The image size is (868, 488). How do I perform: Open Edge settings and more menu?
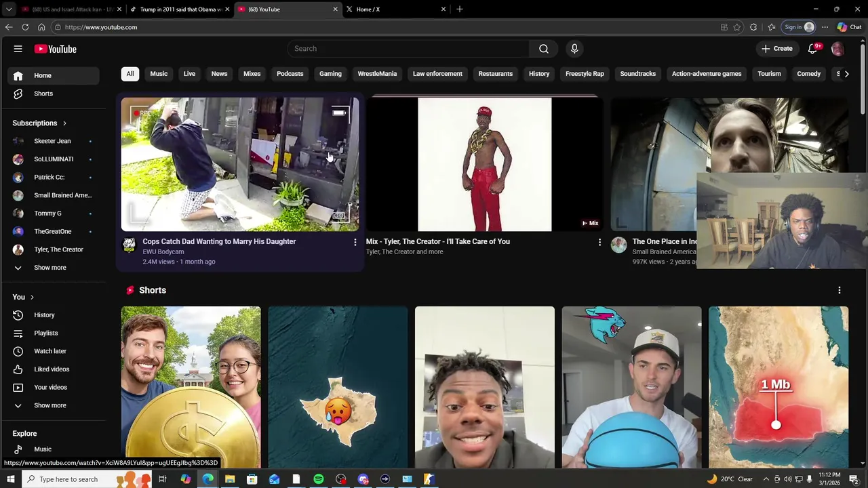pos(825,27)
